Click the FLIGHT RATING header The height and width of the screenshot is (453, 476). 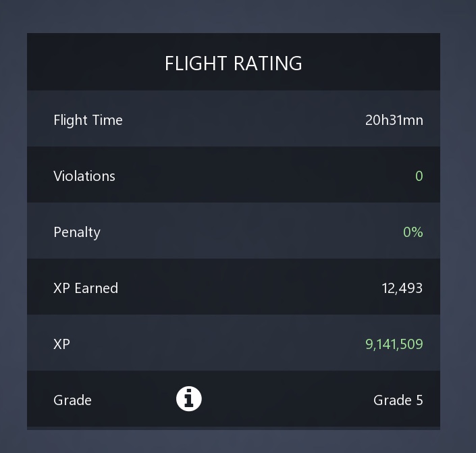[x=233, y=63]
